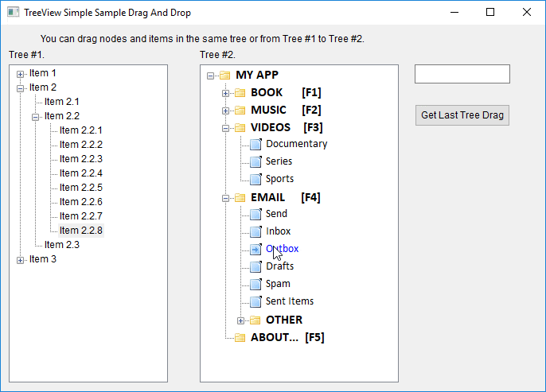Expand the BOOK node
The image size is (546, 392).
point(226,93)
